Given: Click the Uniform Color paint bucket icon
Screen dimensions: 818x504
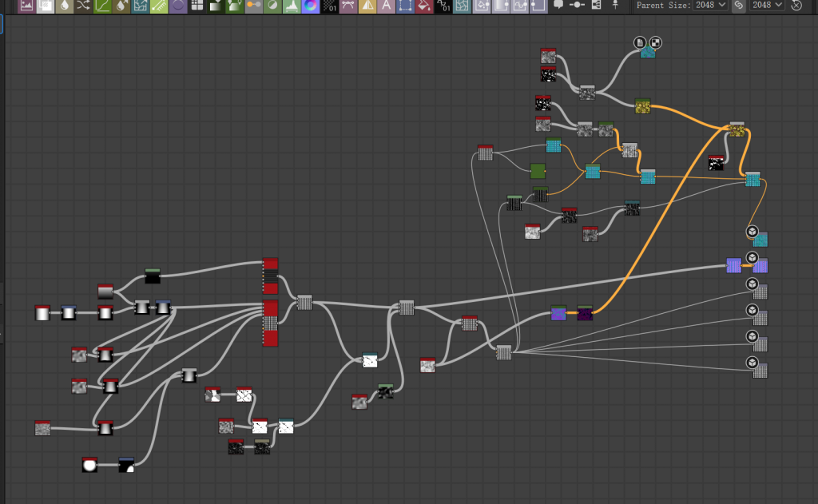Looking at the screenshot, I should coord(424,6).
